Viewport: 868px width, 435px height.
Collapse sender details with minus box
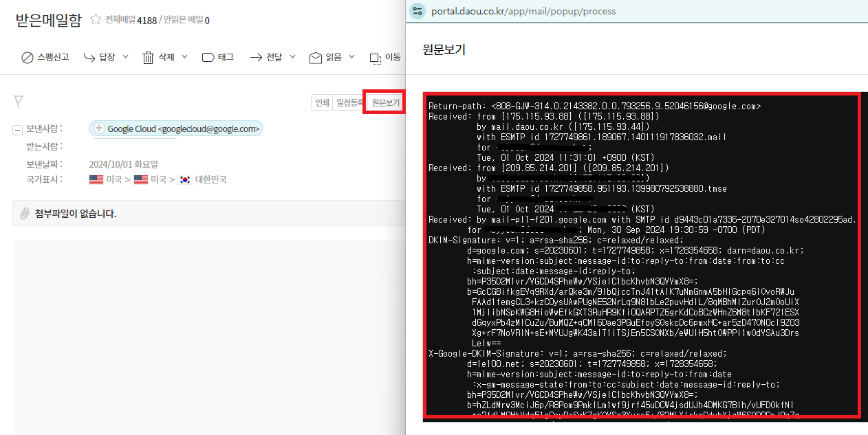[x=17, y=129]
